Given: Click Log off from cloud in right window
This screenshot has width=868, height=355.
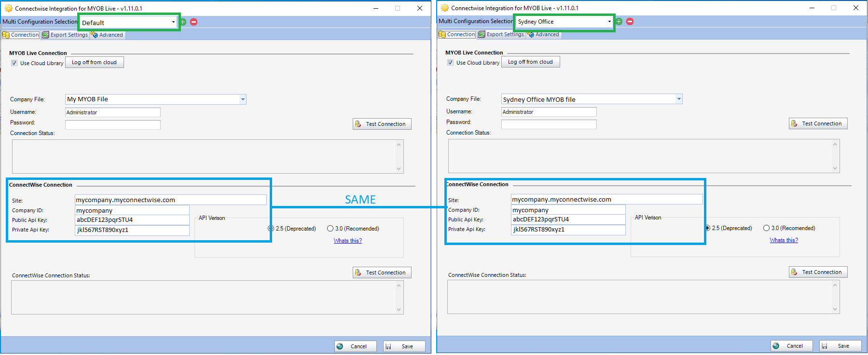Looking at the screenshot, I should (531, 62).
